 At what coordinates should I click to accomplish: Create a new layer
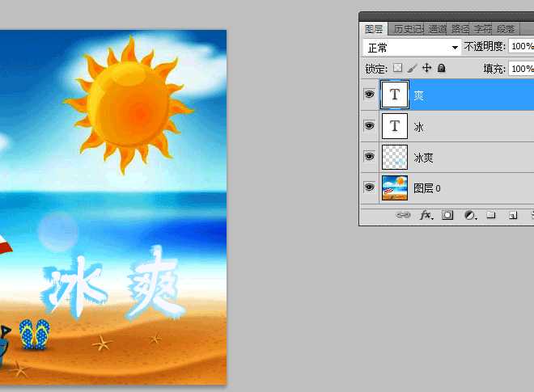tap(512, 216)
